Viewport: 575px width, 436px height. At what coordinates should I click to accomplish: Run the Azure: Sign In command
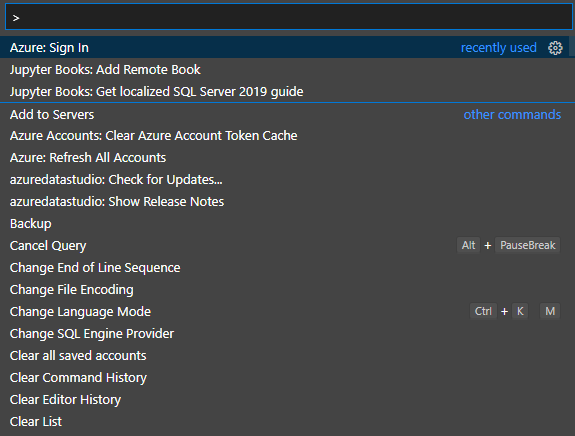pos(284,47)
